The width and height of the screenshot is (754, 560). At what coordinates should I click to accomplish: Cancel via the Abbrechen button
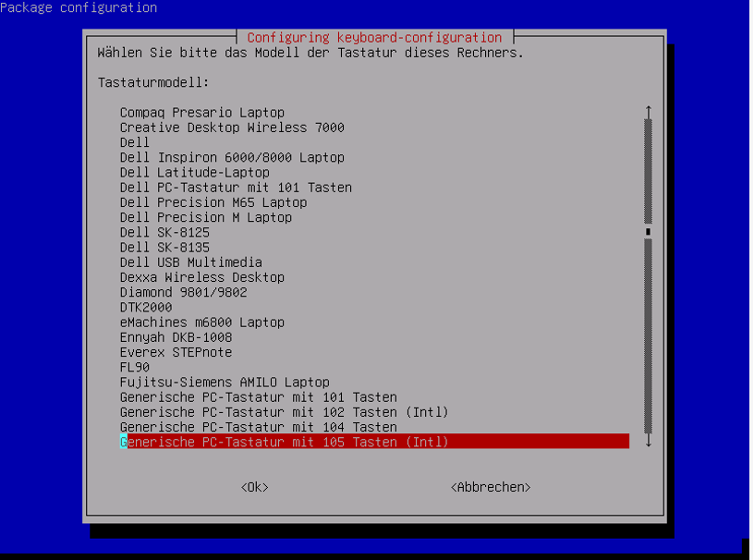pyautogui.click(x=491, y=487)
